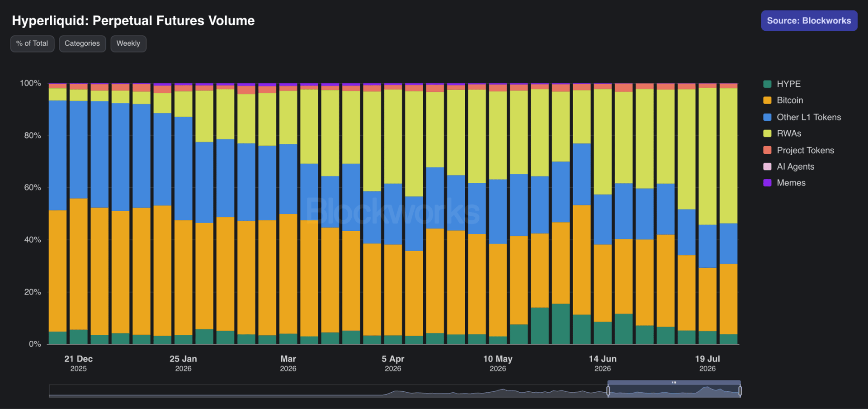The width and height of the screenshot is (868, 409).
Task: Open the Categories selector
Action: [82, 43]
